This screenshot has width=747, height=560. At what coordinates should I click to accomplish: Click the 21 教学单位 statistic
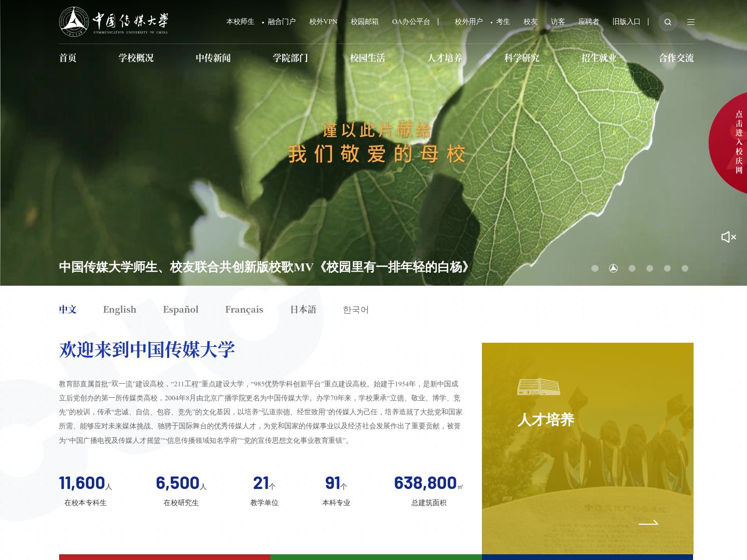click(265, 490)
